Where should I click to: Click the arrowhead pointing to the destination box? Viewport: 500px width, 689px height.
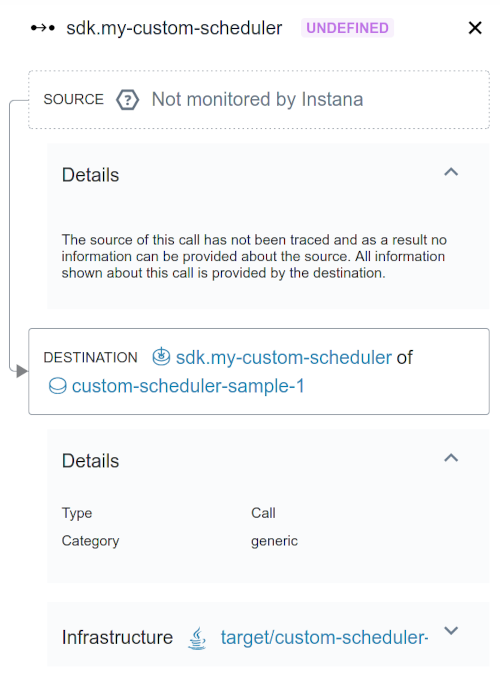[22, 371]
